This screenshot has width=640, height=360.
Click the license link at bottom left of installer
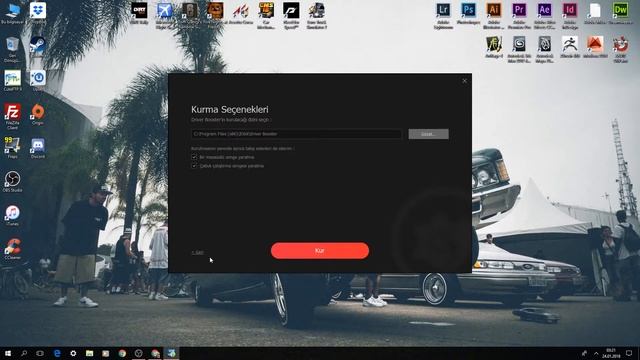click(197, 253)
